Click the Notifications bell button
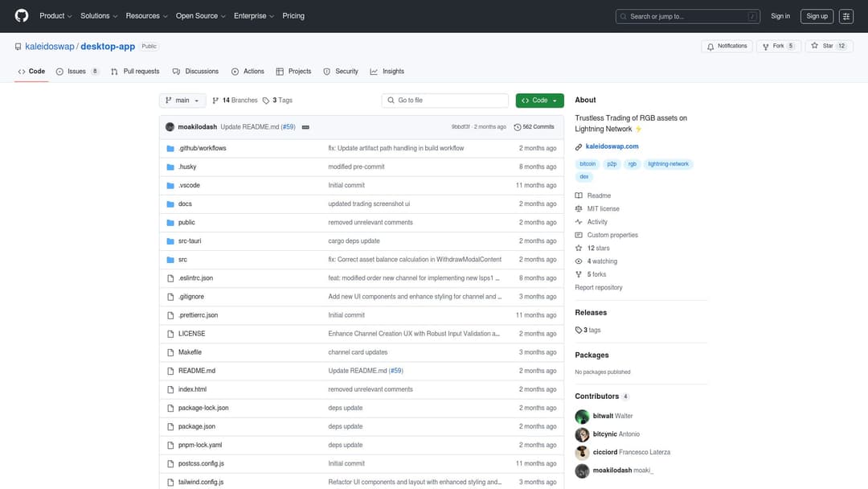Screen dimensions: 868x489 coord(727,46)
